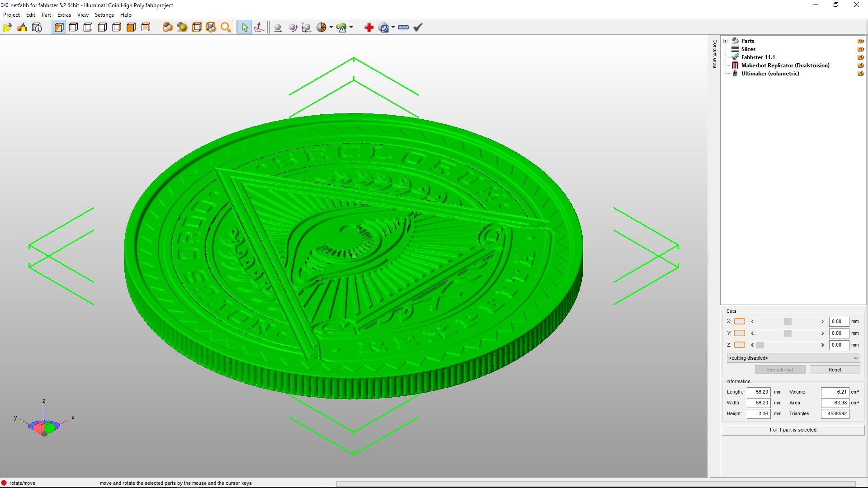The image size is (868, 488).
Task: Zoom to all parts (green sphere icon)
Action: (182, 28)
